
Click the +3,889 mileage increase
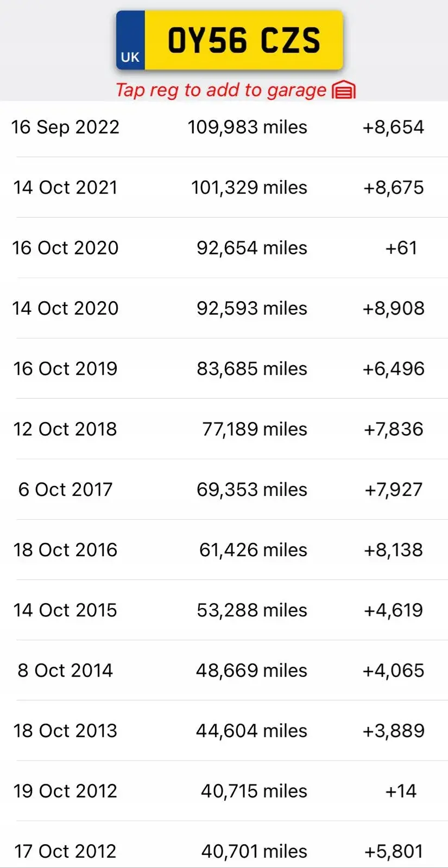(394, 731)
